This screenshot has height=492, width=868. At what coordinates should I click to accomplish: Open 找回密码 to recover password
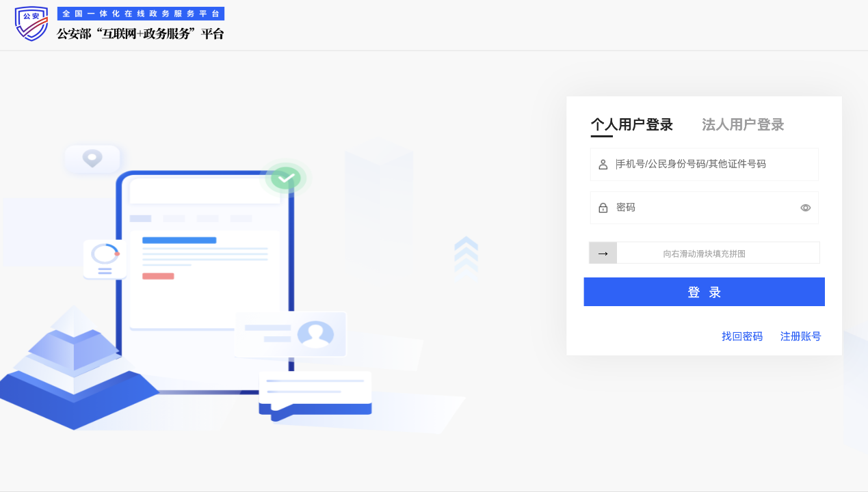pyautogui.click(x=742, y=336)
